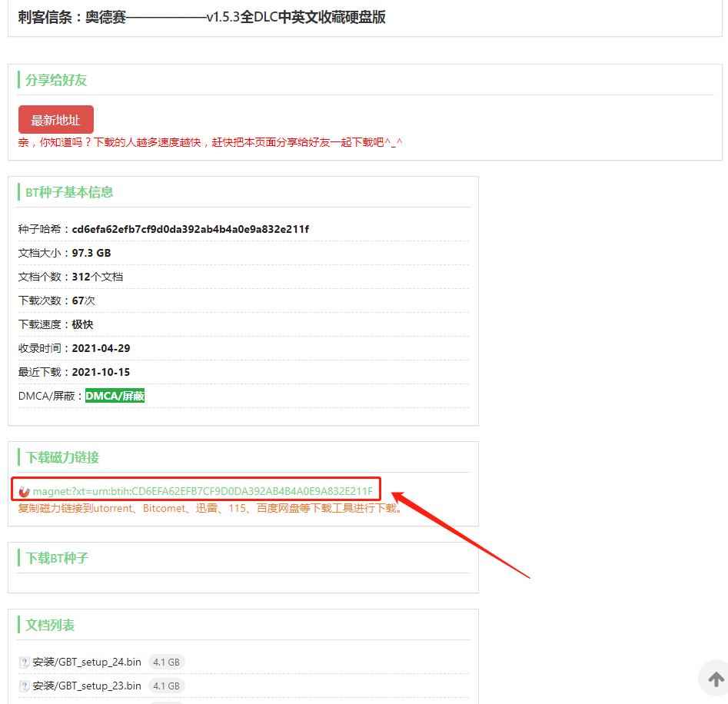Click the download count 67次
Image resolution: width=728 pixels, height=704 pixels.
84,301
